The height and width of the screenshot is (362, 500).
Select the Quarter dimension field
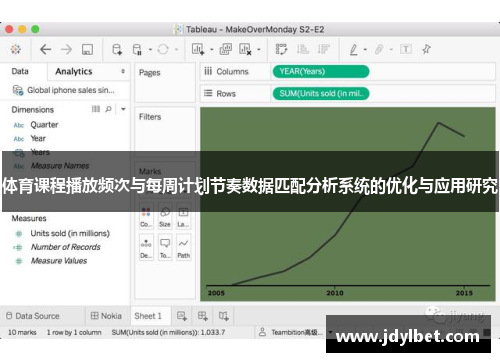[44, 125]
